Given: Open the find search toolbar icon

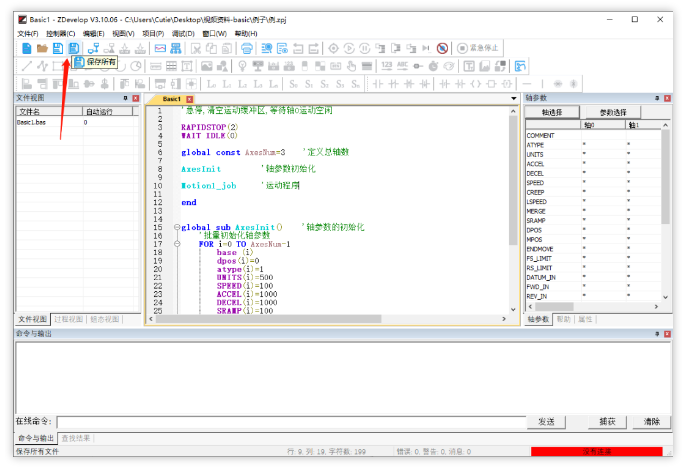Looking at the screenshot, I should coord(266,48).
